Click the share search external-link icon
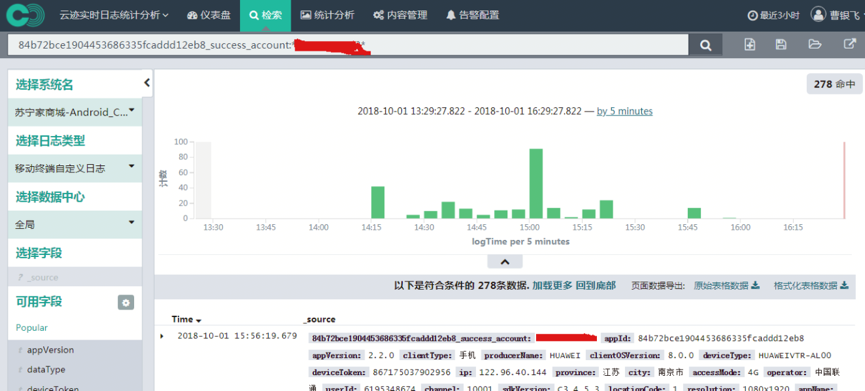The height and width of the screenshot is (391, 865). click(850, 44)
